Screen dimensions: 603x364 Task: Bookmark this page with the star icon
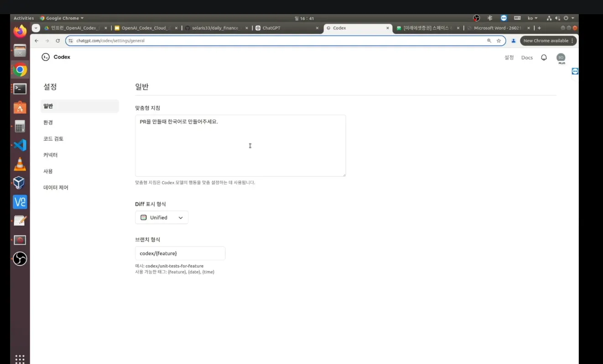(499, 41)
